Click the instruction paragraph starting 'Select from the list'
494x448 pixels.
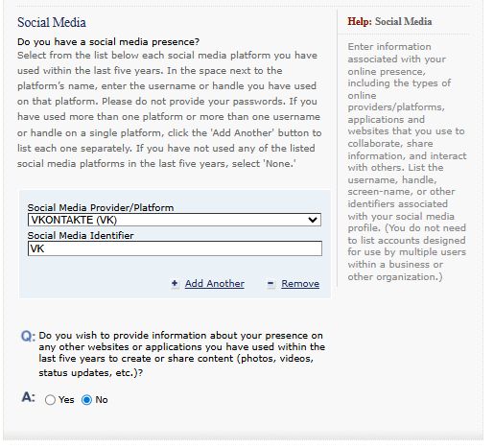tap(170, 109)
